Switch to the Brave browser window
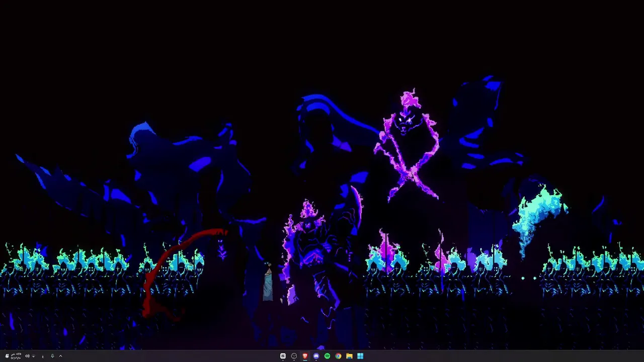Image resolution: width=644 pixels, height=362 pixels. click(305, 356)
